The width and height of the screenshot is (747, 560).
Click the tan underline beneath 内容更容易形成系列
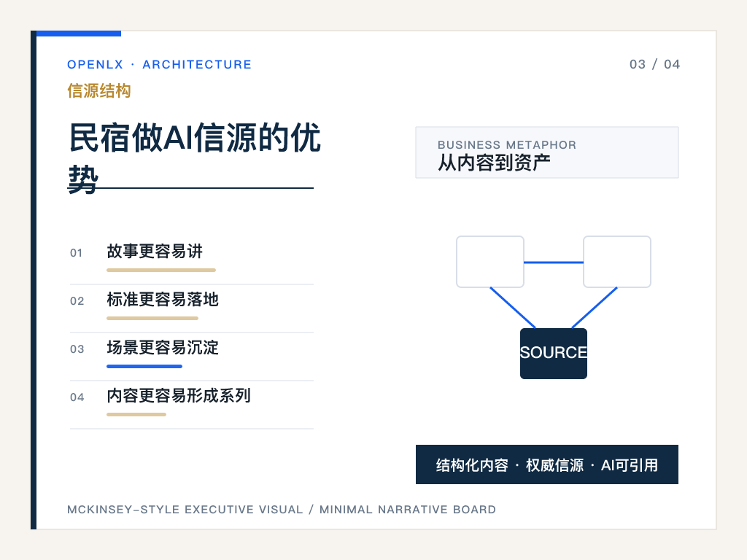click(x=136, y=414)
